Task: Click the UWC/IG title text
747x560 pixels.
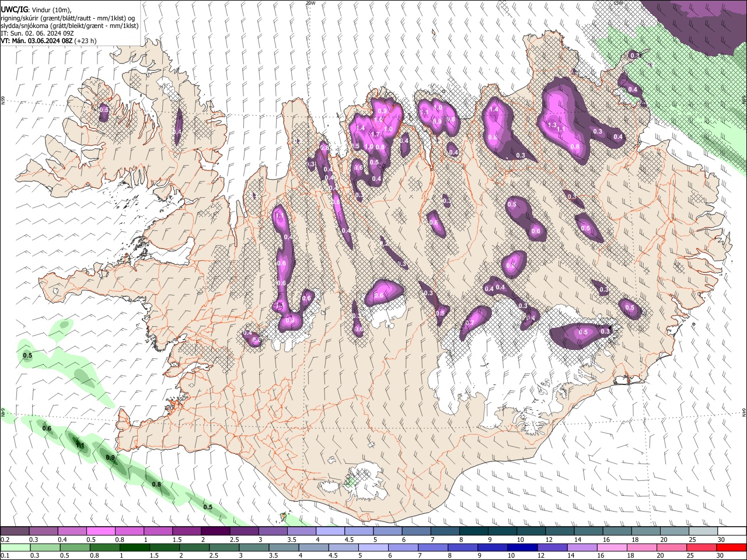Action: (x=14, y=9)
